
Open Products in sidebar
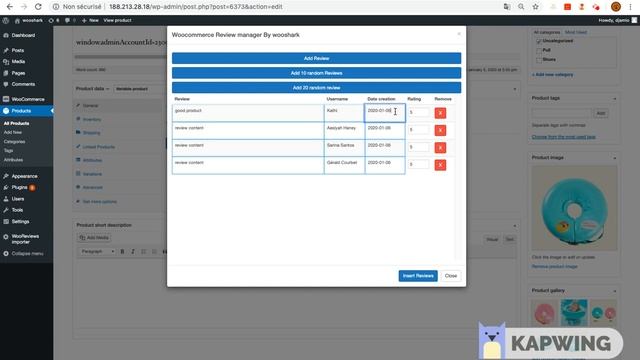pos(21,111)
